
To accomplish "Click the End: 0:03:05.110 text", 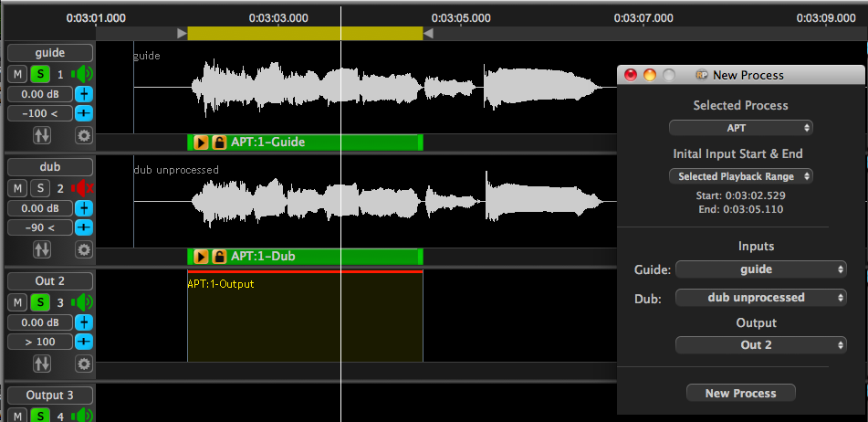I will [741, 210].
